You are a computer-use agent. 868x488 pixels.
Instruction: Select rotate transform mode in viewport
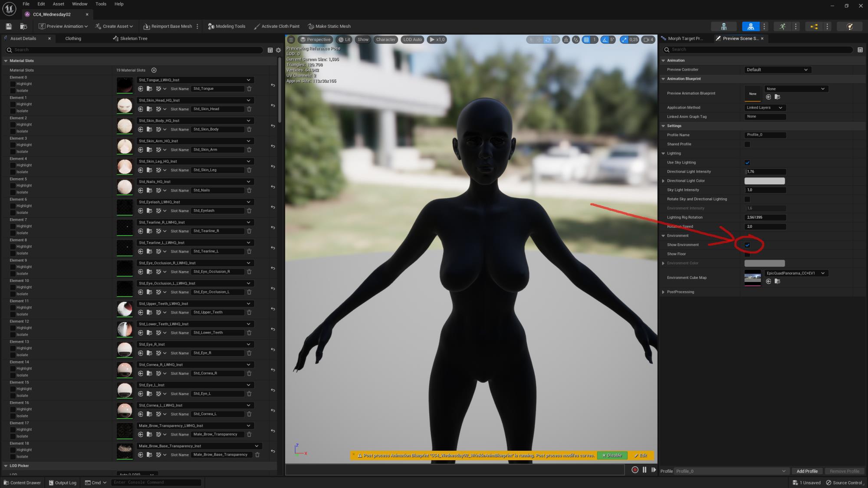[x=548, y=39]
